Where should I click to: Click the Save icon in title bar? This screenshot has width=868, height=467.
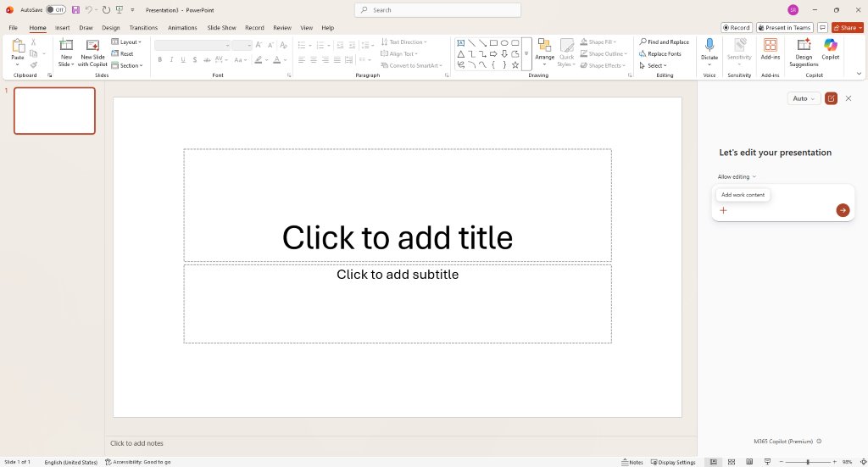[x=75, y=10]
